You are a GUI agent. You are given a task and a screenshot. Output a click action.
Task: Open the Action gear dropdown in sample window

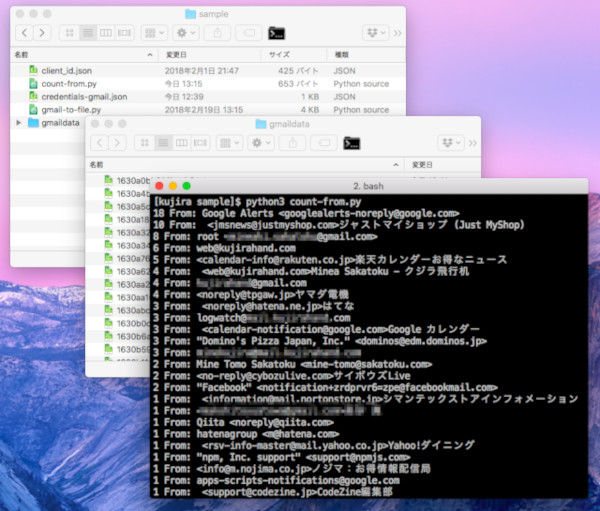pyautogui.click(x=187, y=33)
